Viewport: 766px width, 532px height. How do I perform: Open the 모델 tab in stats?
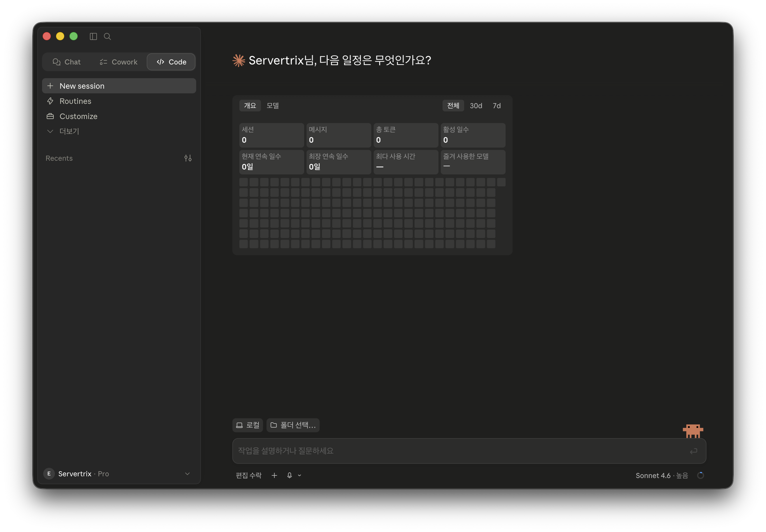coord(273,106)
